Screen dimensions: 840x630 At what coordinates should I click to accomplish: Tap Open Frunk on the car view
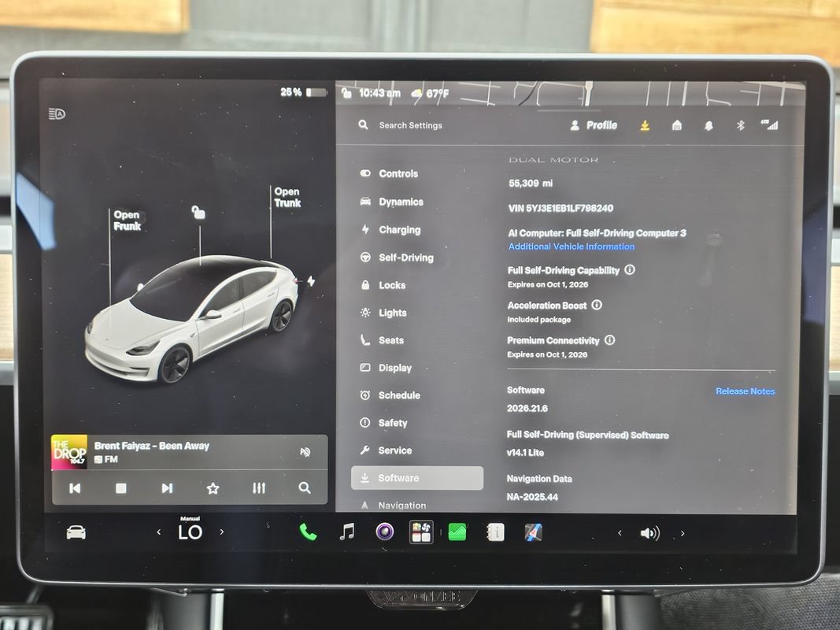click(127, 220)
